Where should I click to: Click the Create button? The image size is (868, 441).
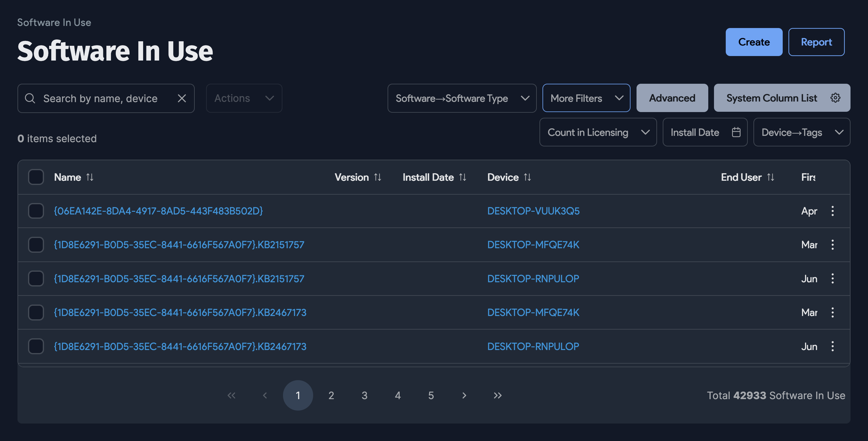coord(754,42)
